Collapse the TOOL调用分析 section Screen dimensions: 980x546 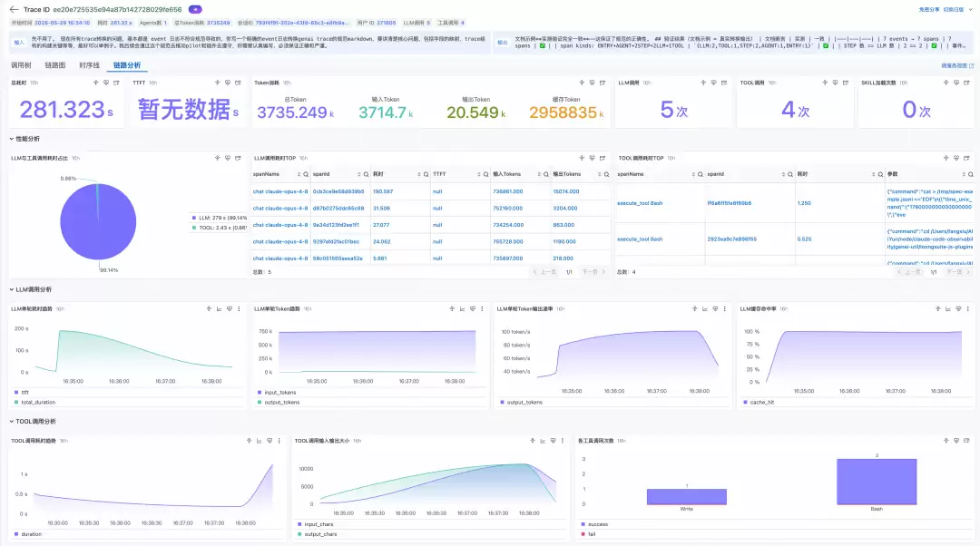point(33,421)
